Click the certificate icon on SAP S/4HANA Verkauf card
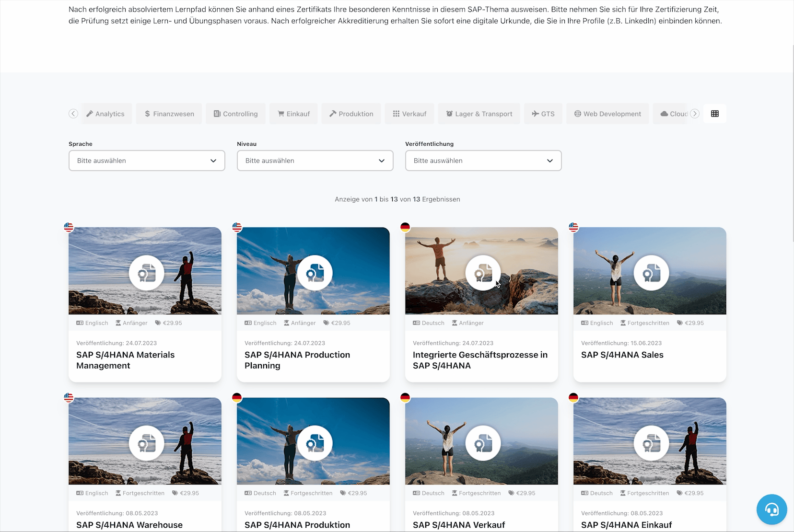 (483, 443)
